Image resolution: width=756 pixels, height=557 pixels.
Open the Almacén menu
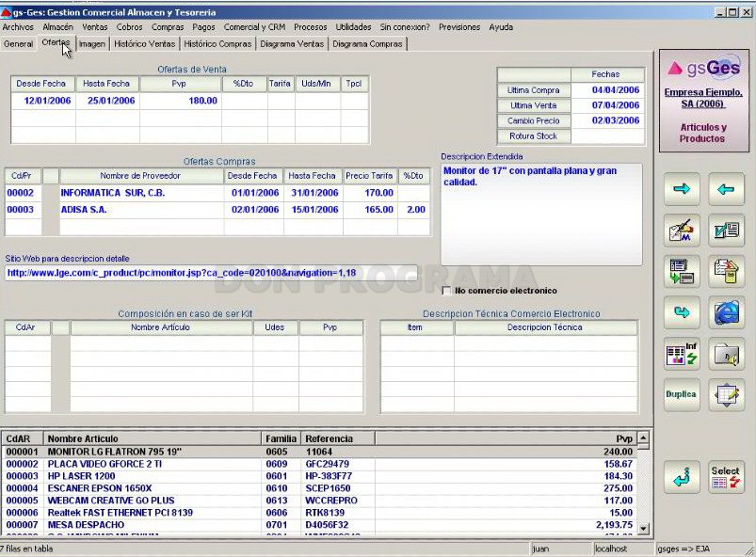click(x=57, y=27)
